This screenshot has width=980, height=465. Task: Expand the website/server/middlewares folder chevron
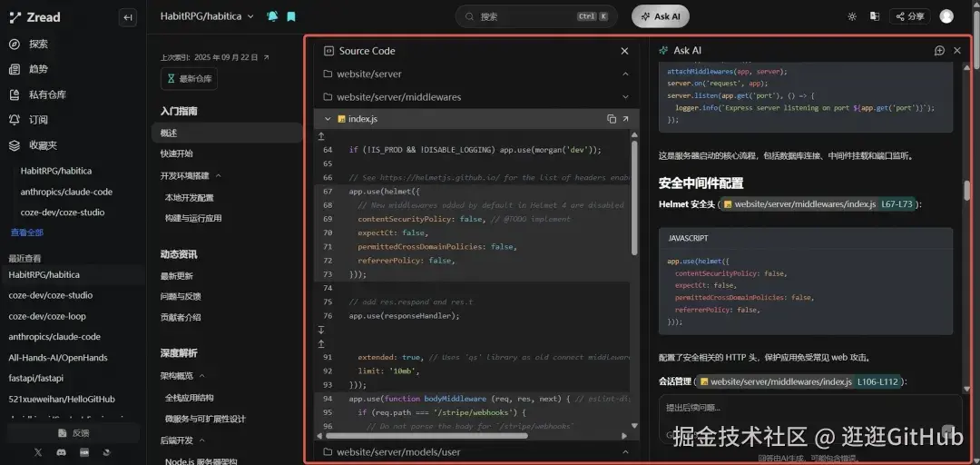(x=625, y=97)
